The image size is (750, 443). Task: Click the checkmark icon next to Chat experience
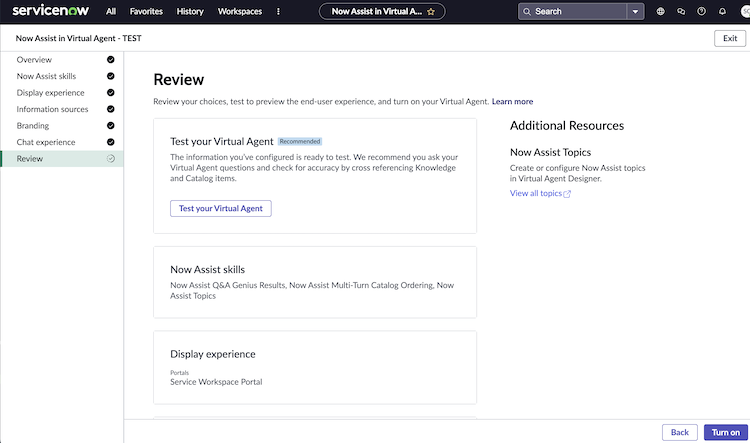(x=110, y=142)
